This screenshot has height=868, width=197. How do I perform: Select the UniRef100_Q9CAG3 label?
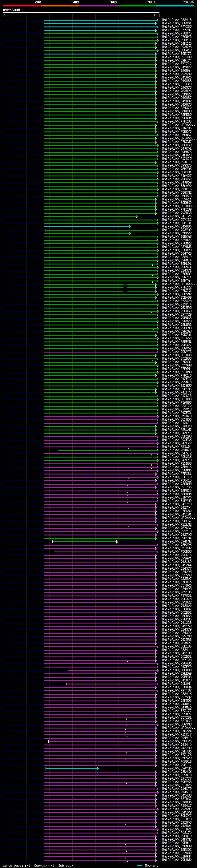click(176, 311)
